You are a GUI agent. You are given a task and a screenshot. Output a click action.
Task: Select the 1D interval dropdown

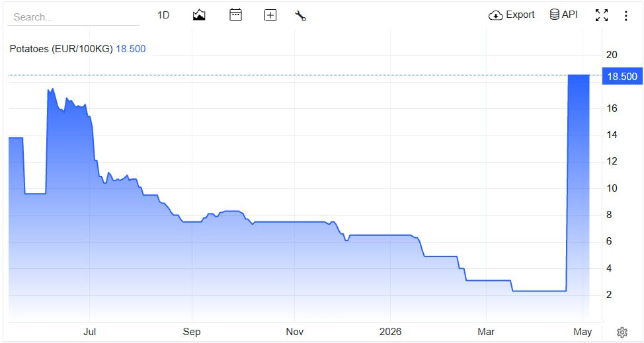pyautogui.click(x=163, y=15)
